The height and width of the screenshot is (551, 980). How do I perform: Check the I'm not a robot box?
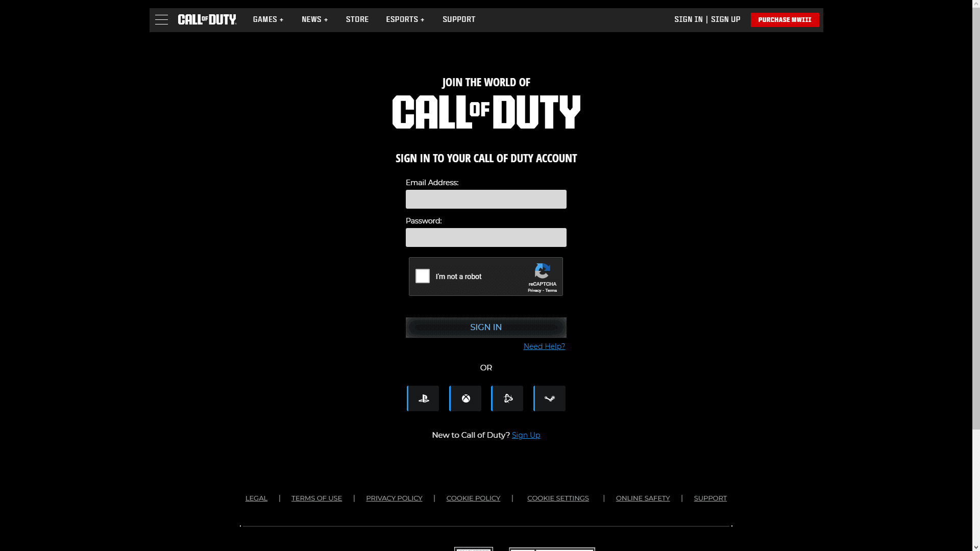[422, 276]
